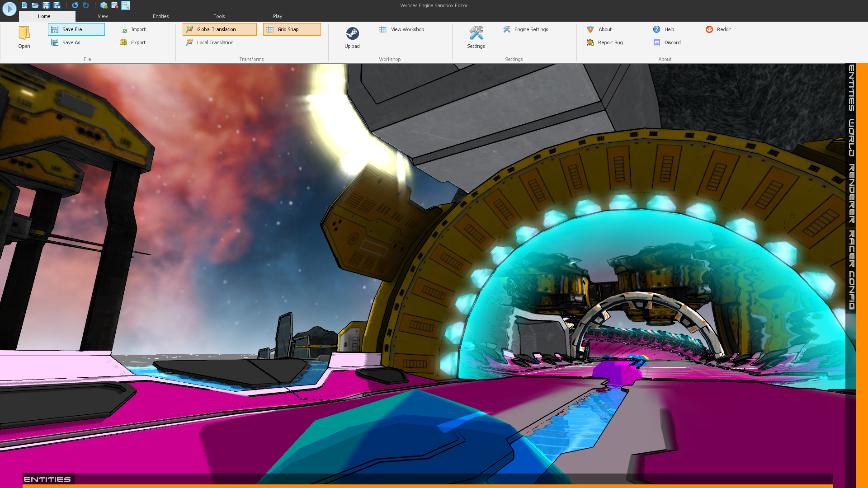The height and width of the screenshot is (488, 868).
Task: Toggle the selection cursor mode icon
Action: tap(126, 5)
